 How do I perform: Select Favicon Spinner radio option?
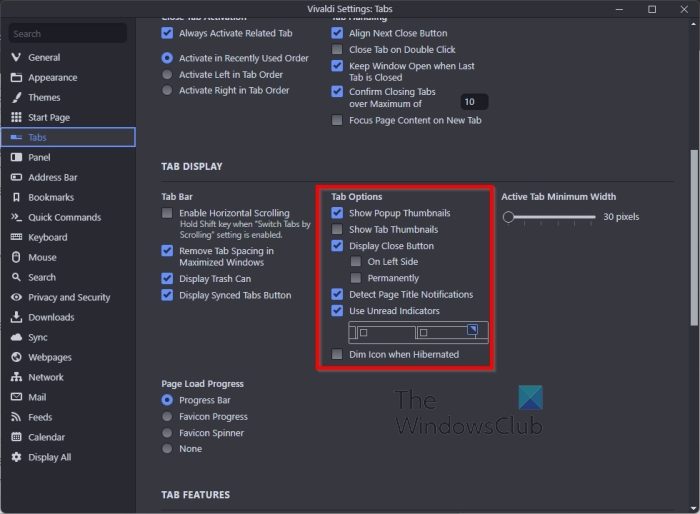167,433
